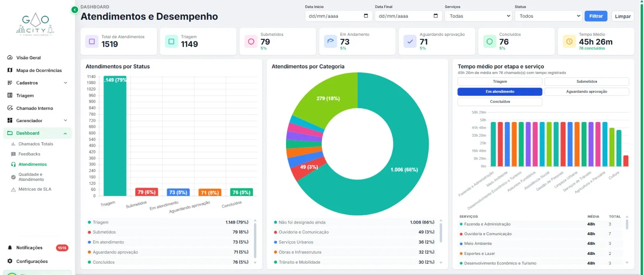Viewport: 644px width, 275px height.
Task: Click the Notificações bell icon
Action: [x=10, y=248]
